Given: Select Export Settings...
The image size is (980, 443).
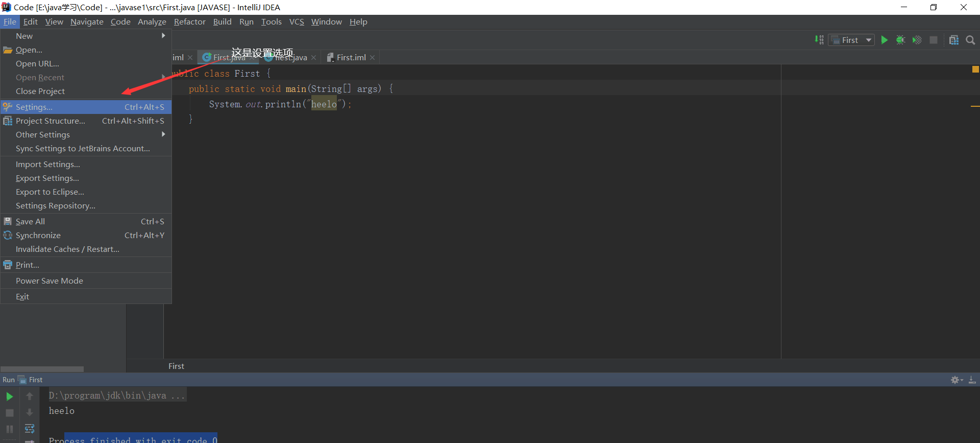Looking at the screenshot, I should (x=86, y=178).
